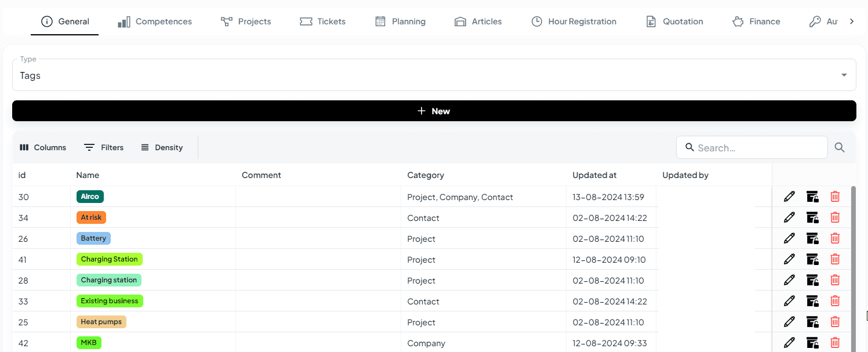
Task: Edit the Charging station tag id 28
Action: [789, 280]
